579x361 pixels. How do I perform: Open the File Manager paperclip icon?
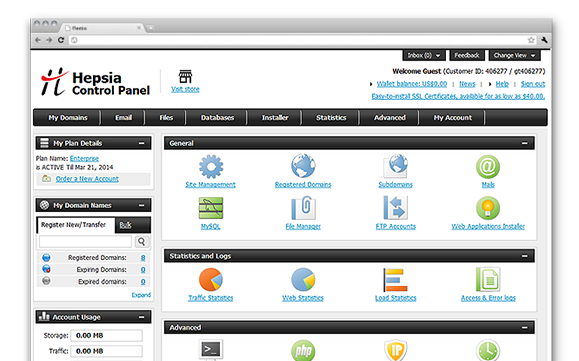303,208
